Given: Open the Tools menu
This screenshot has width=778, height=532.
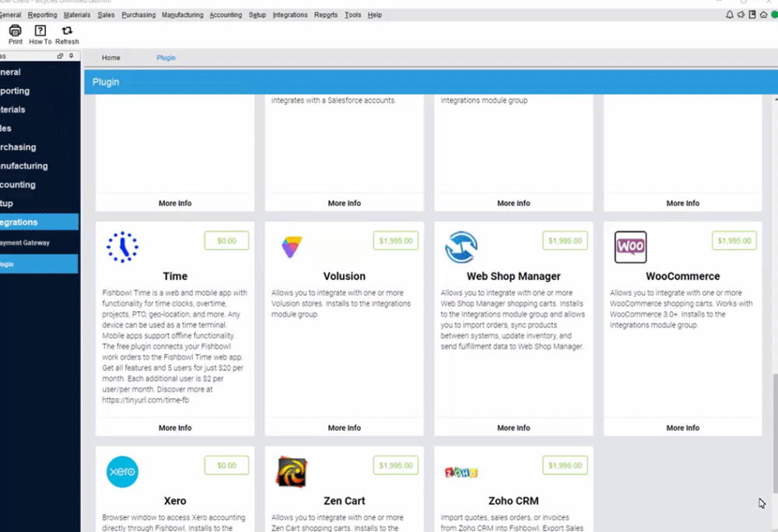Looking at the screenshot, I should click(x=352, y=15).
